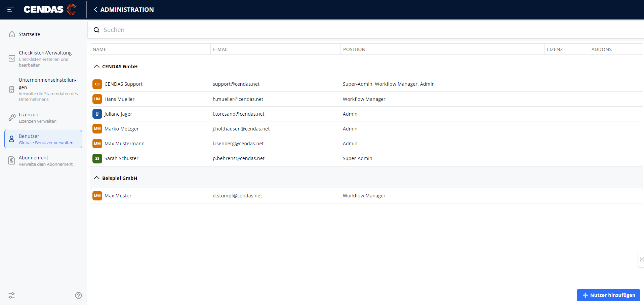
Task: Open Abonnement in the sidebar
Action: pyautogui.click(x=43, y=161)
